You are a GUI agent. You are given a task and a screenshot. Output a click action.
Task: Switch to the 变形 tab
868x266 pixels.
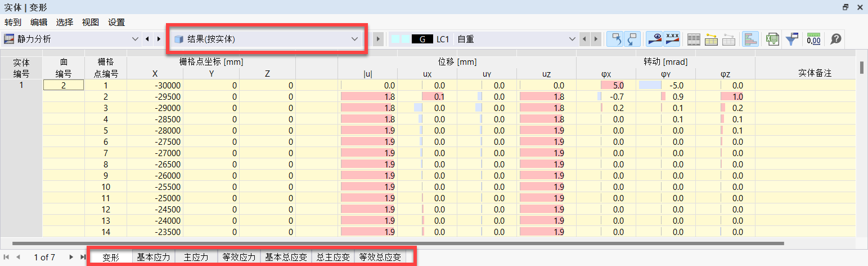click(111, 258)
